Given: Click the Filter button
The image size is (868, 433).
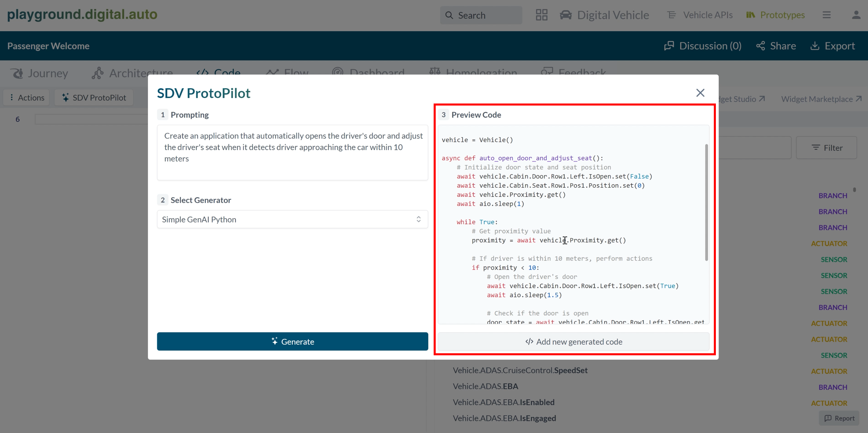Looking at the screenshot, I should tap(827, 148).
